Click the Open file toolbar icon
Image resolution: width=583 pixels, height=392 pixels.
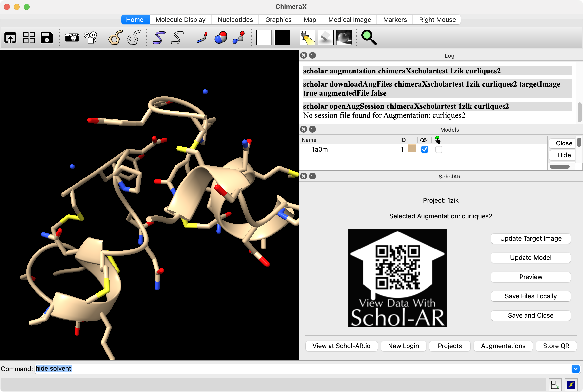click(10, 38)
